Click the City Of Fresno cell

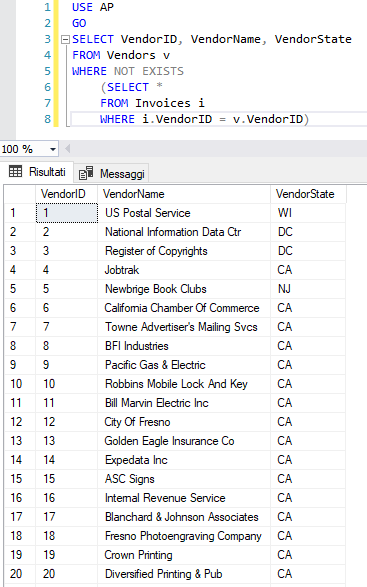point(184,422)
